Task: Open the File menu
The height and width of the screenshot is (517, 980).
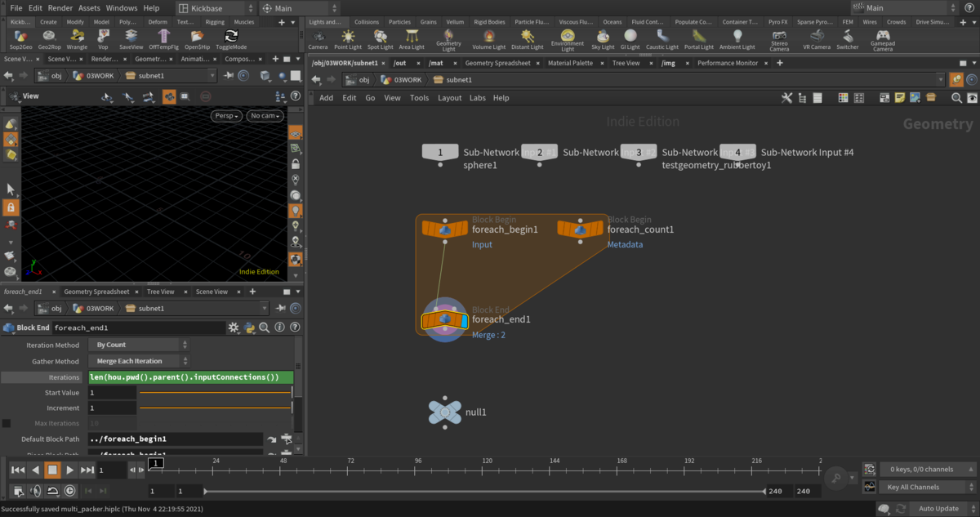Action: coord(16,8)
